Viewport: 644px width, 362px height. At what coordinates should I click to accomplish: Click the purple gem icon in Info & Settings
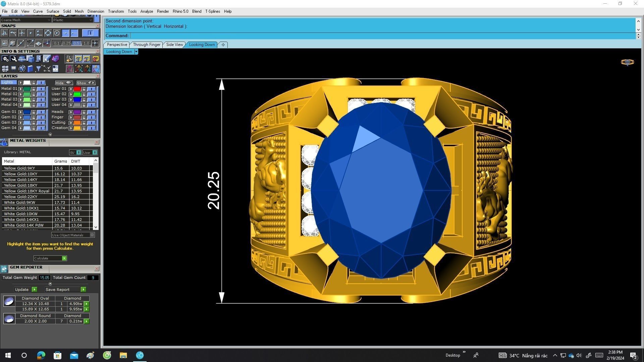click(x=55, y=59)
